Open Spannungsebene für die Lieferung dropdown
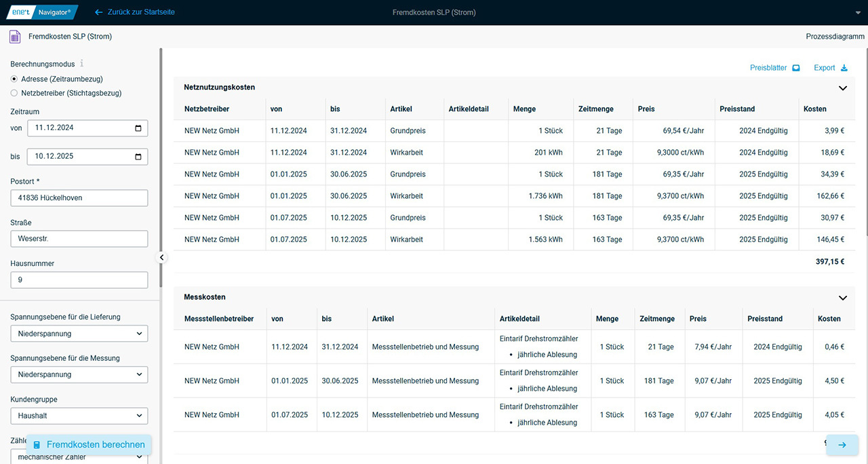This screenshot has height=464, width=868. pyautogui.click(x=79, y=334)
